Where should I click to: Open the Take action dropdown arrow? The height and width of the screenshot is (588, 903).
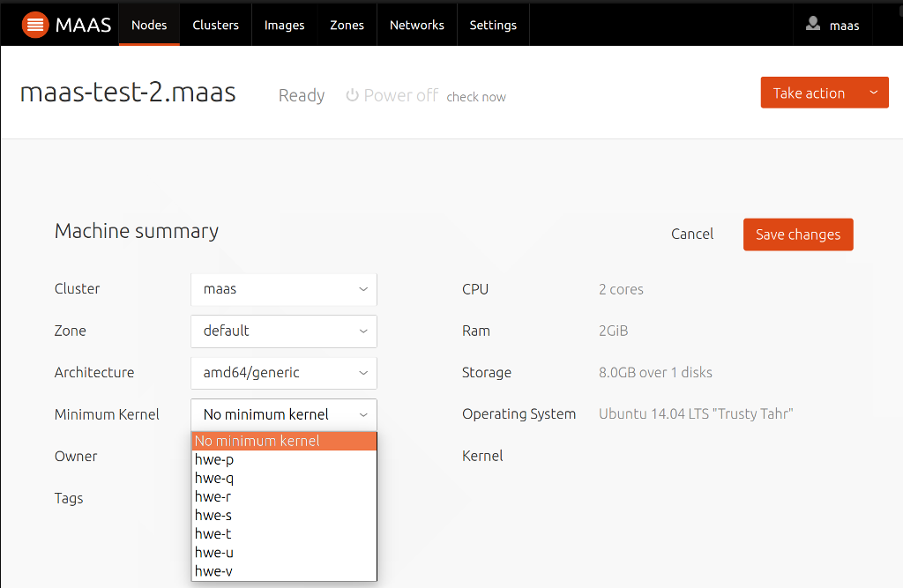tap(874, 93)
